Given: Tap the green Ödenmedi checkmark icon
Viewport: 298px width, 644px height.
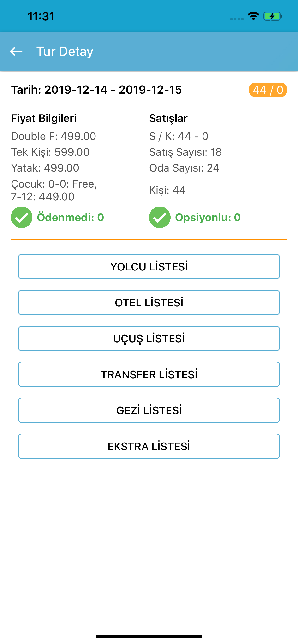Looking at the screenshot, I should 22,217.
